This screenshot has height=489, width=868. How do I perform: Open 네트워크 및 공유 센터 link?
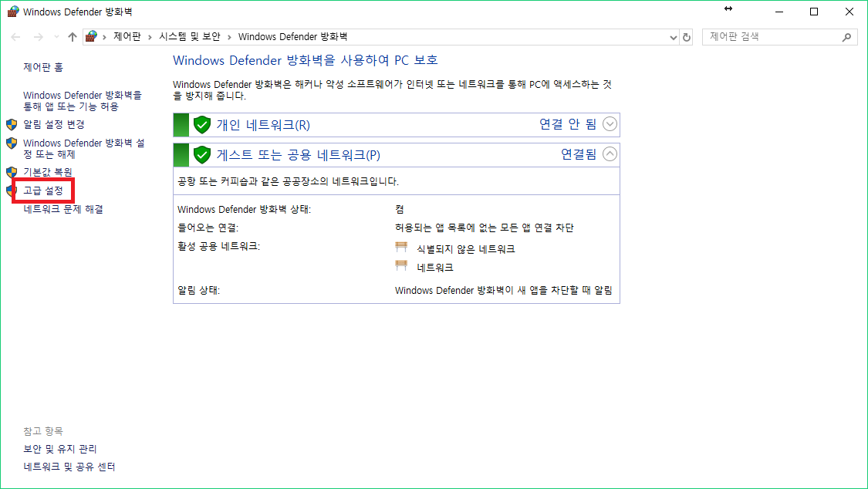(69, 467)
